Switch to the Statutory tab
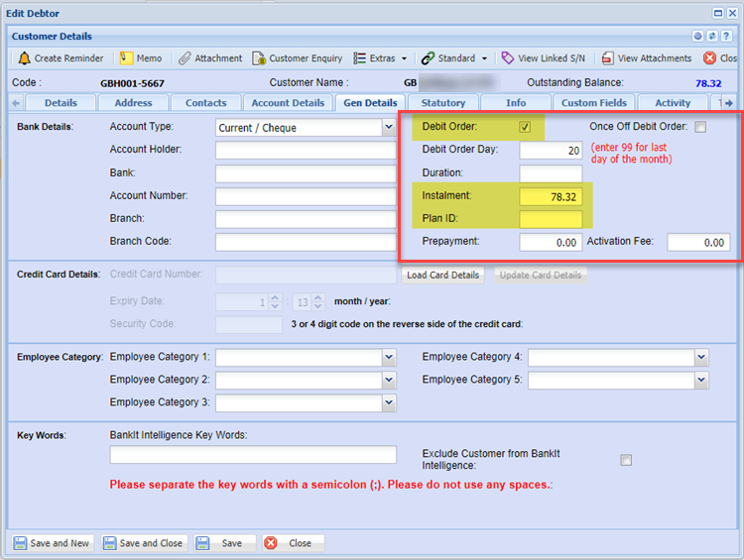This screenshot has height=560, width=744. pyautogui.click(x=442, y=103)
